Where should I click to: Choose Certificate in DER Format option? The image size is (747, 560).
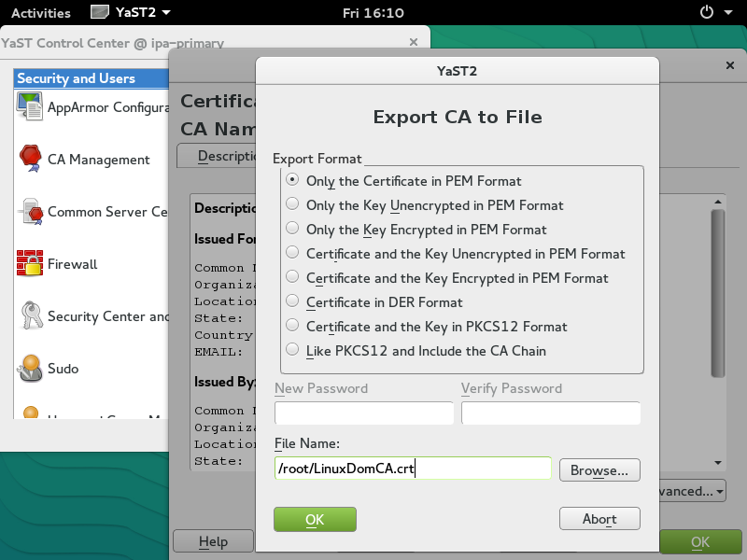[x=293, y=301]
